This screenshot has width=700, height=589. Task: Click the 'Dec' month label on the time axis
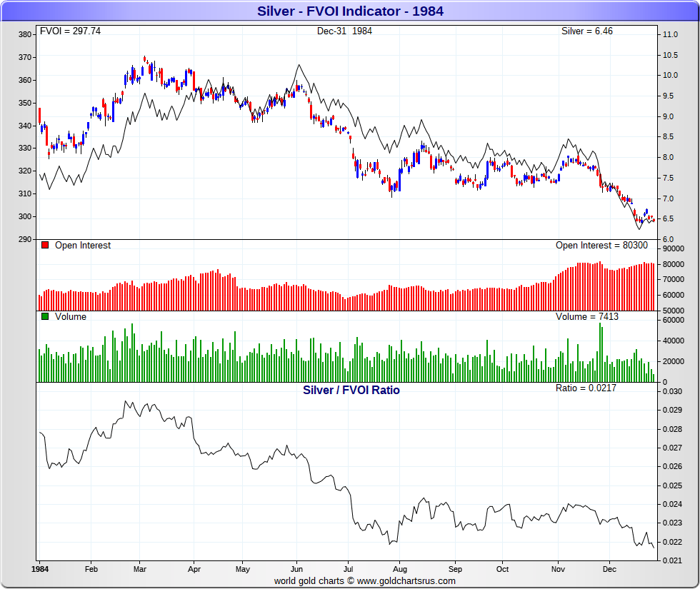[x=609, y=569]
